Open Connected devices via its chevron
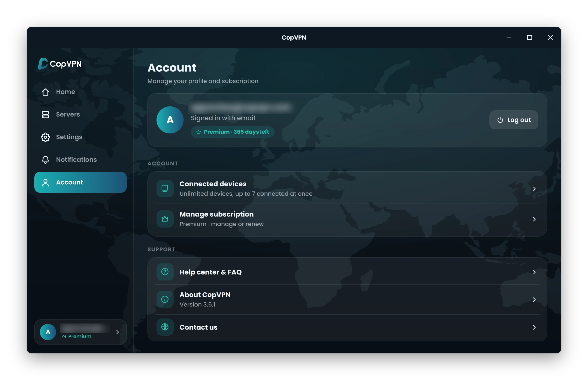Image resolution: width=588 pixels, height=380 pixels. [534, 189]
